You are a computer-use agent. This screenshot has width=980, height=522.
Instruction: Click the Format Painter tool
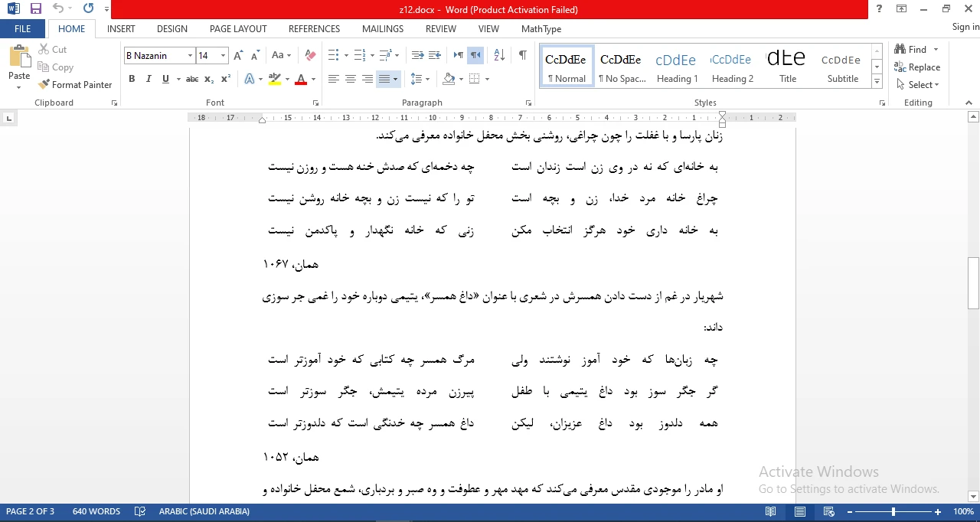click(75, 85)
